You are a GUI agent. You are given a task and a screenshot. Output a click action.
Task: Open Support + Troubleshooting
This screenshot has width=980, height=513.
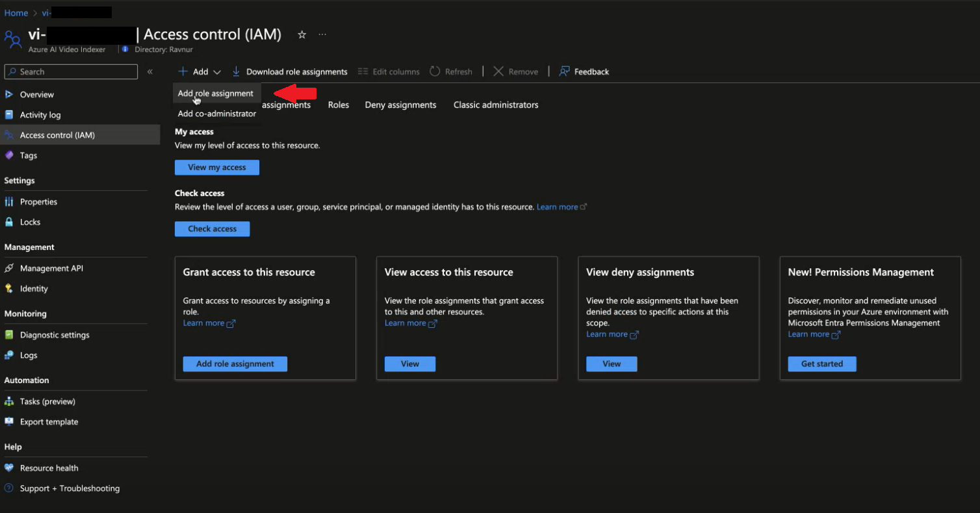pyautogui.click(x=70, y=488)
